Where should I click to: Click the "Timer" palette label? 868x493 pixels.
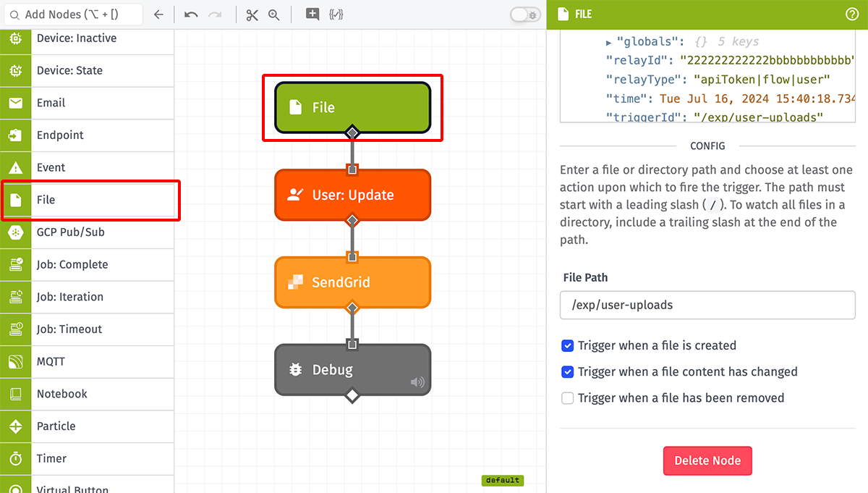tap(51, 458)
